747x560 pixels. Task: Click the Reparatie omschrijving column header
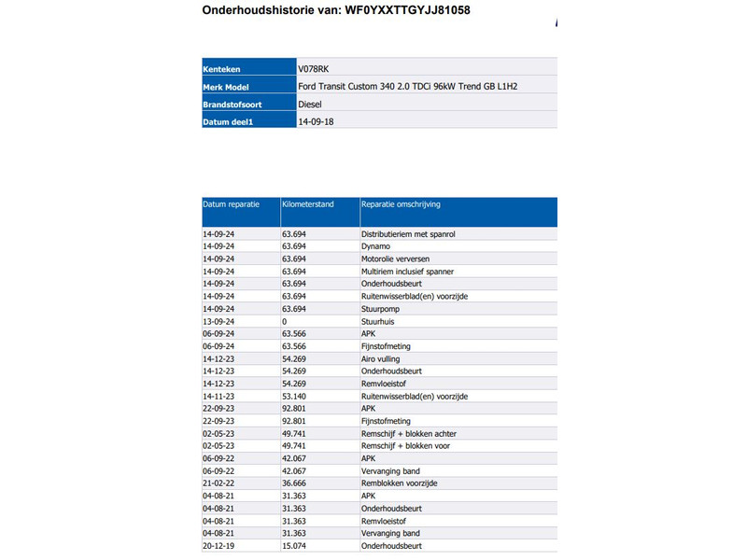coord(401,203)
